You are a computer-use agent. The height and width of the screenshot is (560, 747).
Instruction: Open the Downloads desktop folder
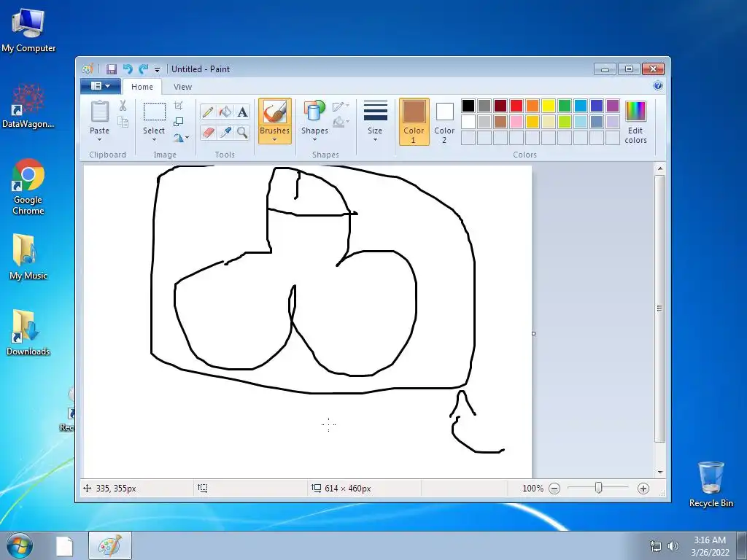[28, 332]
